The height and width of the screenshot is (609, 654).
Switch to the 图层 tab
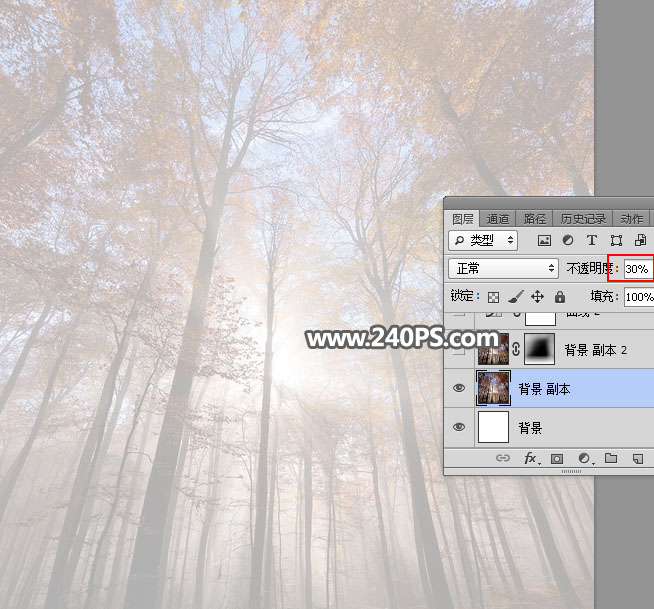click(463, 219)
